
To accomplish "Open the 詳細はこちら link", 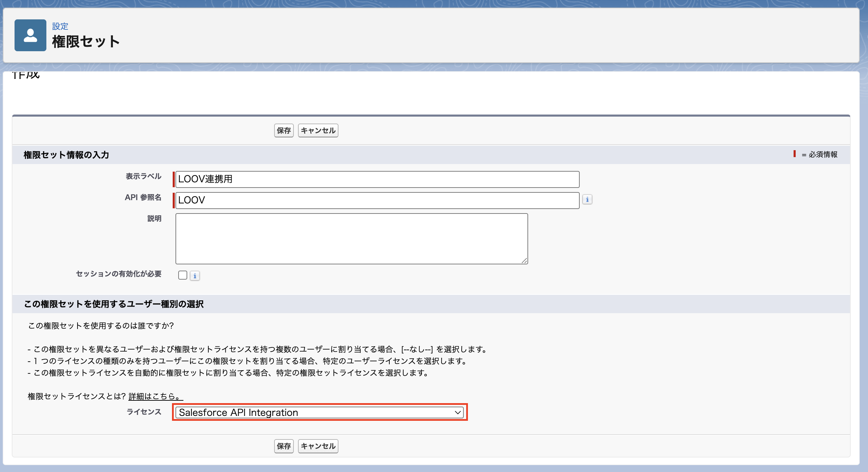I will [x=155, y=396].
